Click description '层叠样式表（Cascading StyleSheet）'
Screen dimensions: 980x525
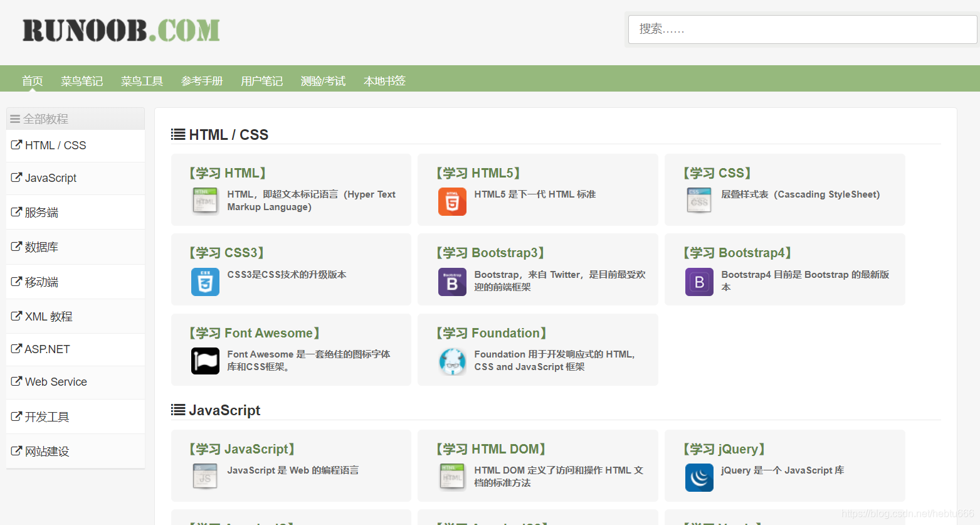(x=801, y=194)
